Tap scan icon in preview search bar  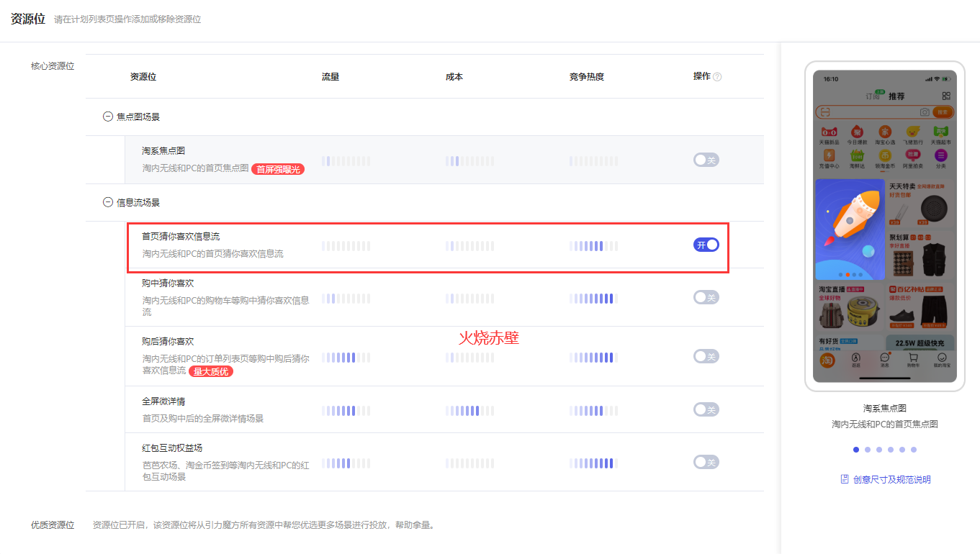[825, 112]
